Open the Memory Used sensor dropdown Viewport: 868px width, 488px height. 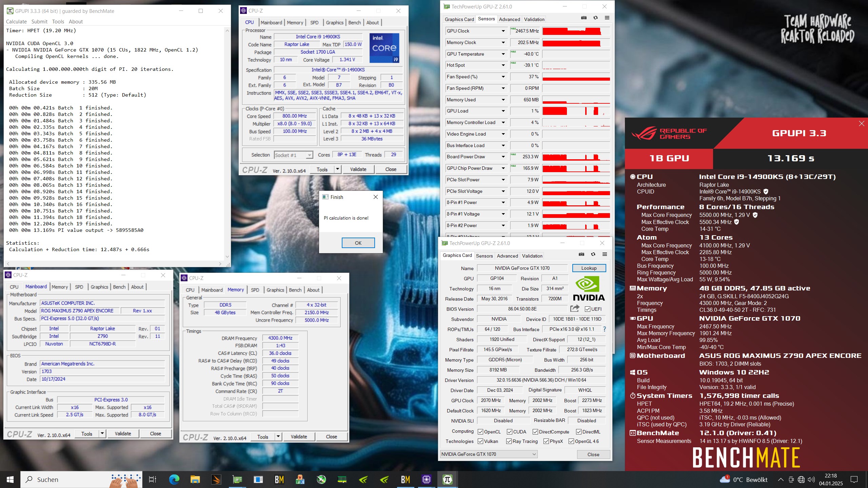click(x=503, y=100)
